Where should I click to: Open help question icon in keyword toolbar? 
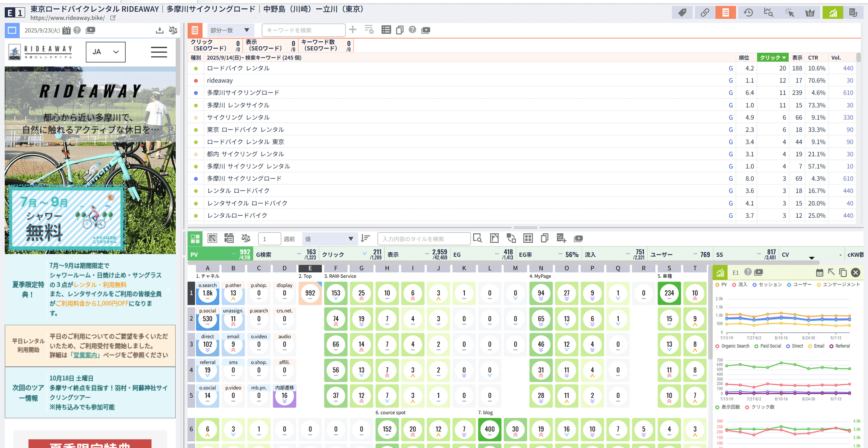(x=413, y=30)
